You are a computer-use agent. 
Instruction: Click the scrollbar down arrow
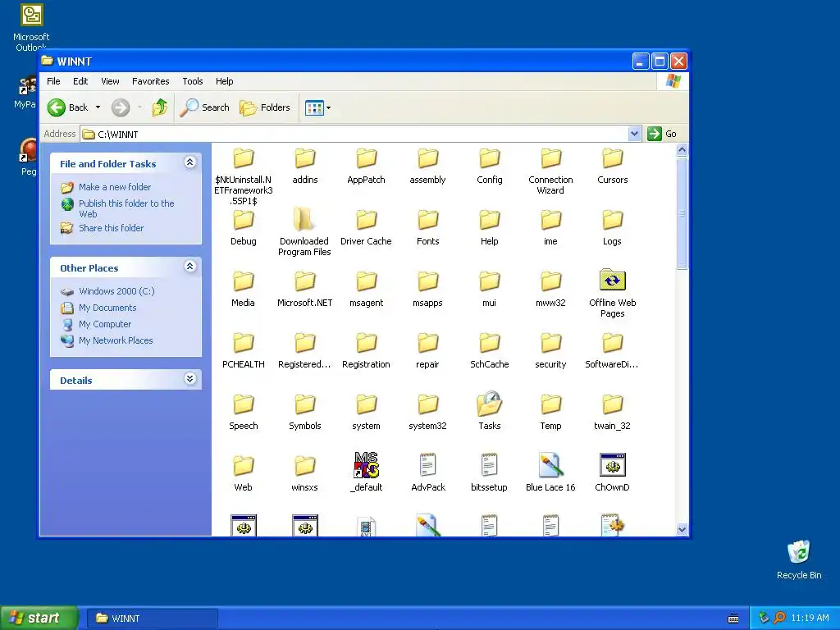pos(682,530)
